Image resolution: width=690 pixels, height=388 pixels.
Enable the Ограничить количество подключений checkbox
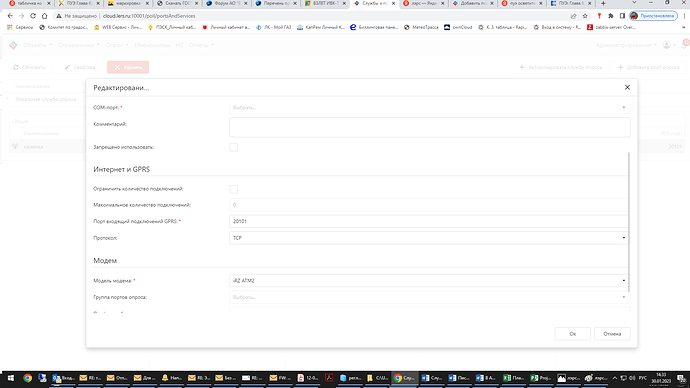[234, 189]
